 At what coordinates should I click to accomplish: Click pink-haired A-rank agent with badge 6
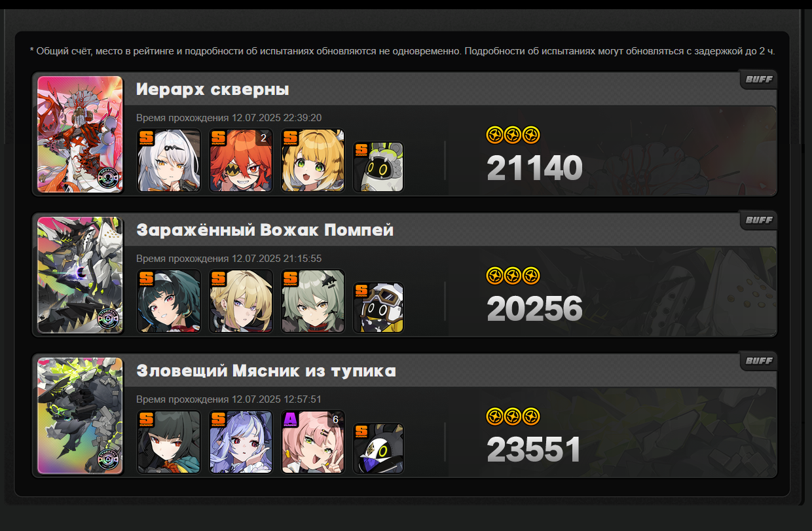coord(313,442)
